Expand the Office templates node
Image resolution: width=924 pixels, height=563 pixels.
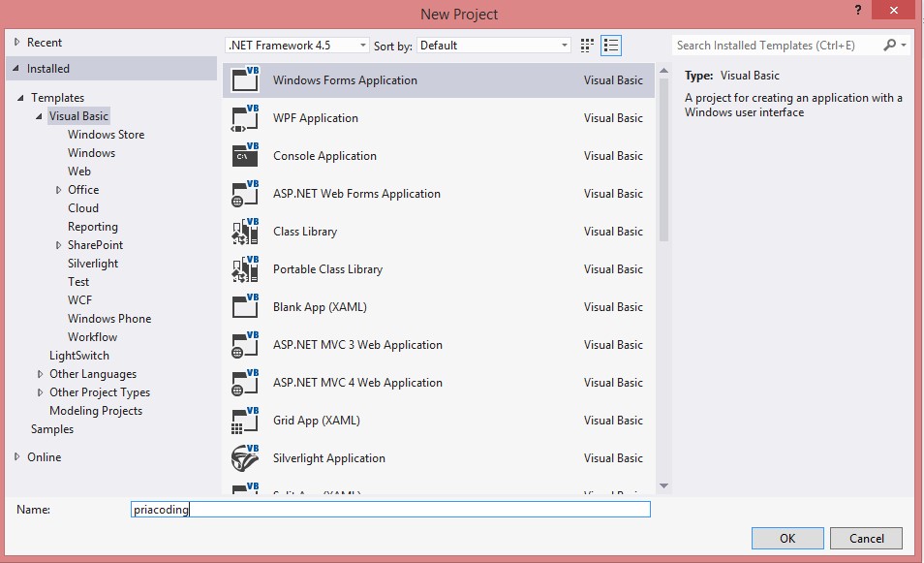coord(58,189)
